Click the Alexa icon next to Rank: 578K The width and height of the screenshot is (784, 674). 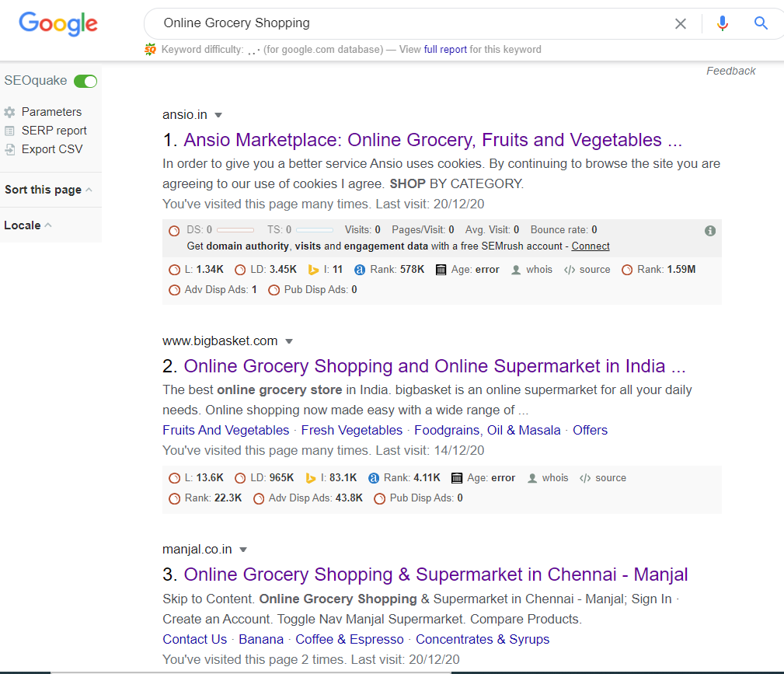pos(360,271)
